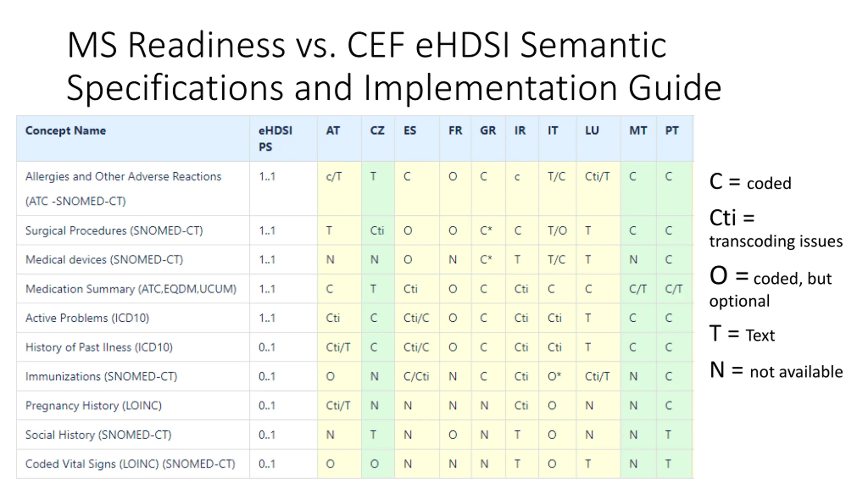Image resolution: width=868 pixels, height=488 pixels.
Task: Click the AT country column header
Action: (x=333, y=131)
